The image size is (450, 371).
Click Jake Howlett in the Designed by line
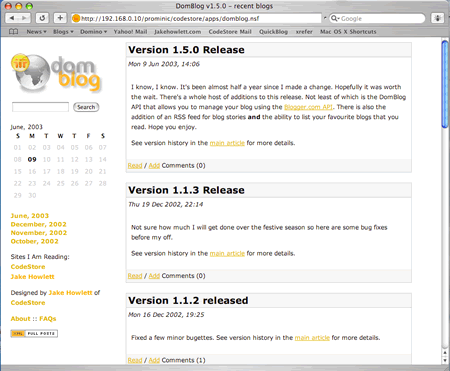coord(70,293)
